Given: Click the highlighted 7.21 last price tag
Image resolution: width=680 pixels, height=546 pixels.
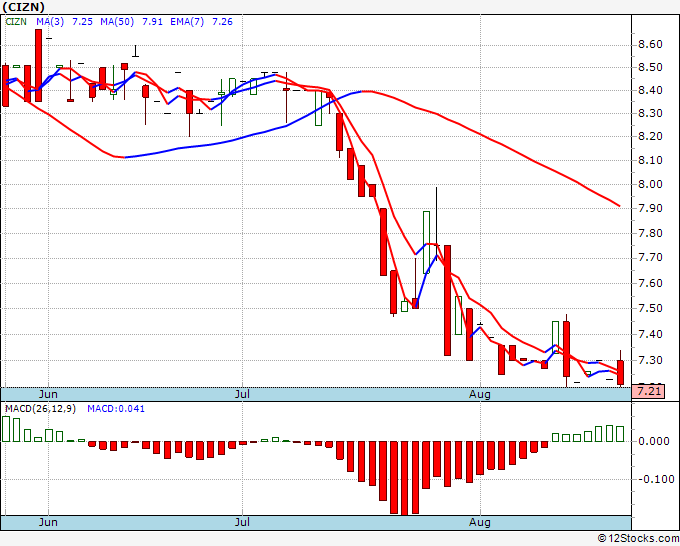Looking at the screenshot, I should tap(649, 391).
